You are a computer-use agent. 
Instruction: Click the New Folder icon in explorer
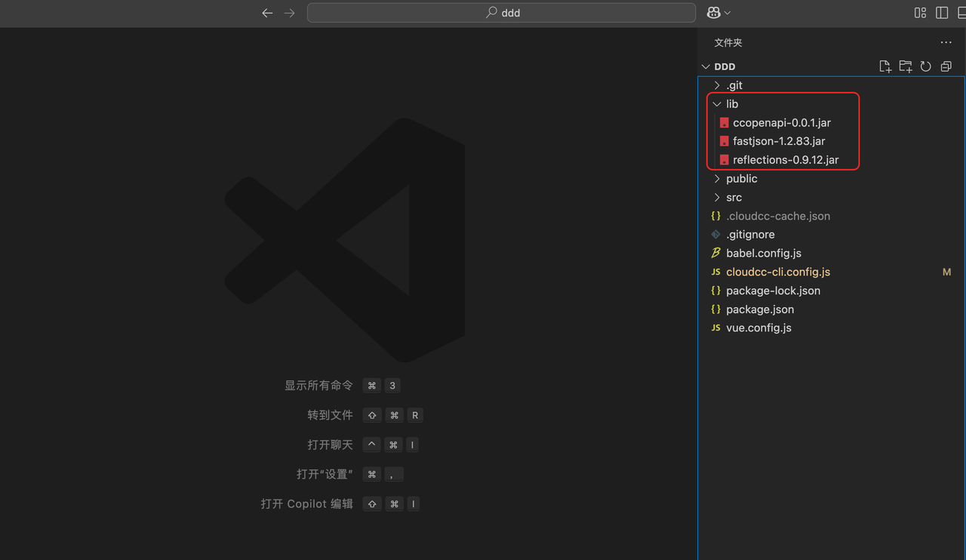906,66
